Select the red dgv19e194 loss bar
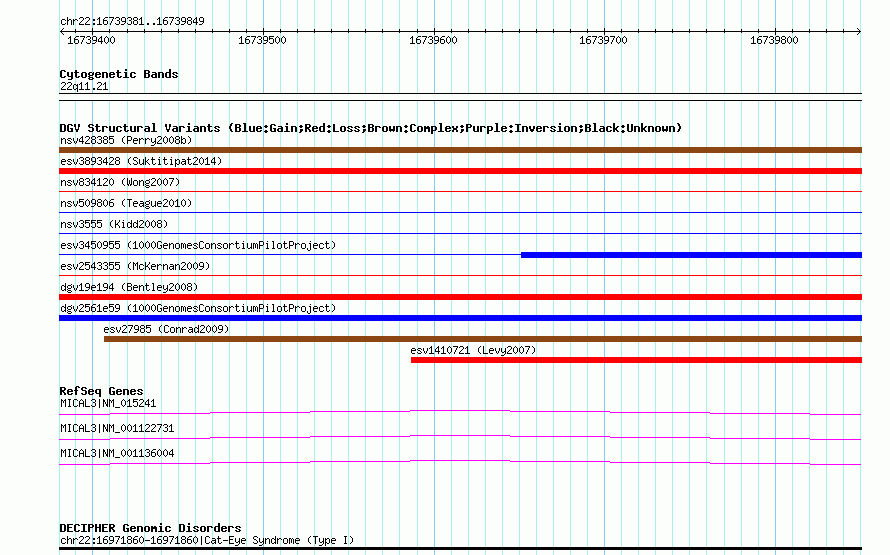 [460, 297]
